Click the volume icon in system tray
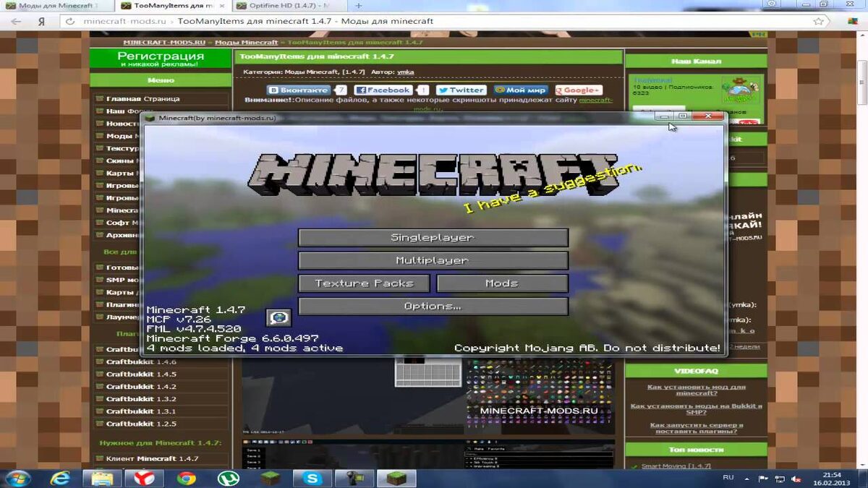Viewport: 868px width, 488px height. 797,478
